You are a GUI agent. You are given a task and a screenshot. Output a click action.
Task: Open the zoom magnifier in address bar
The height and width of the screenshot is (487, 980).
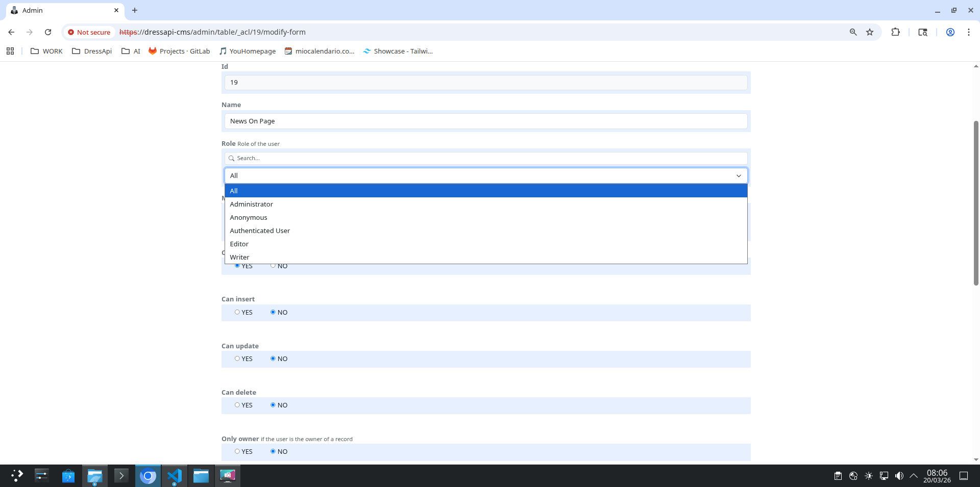tap(853, 32)
